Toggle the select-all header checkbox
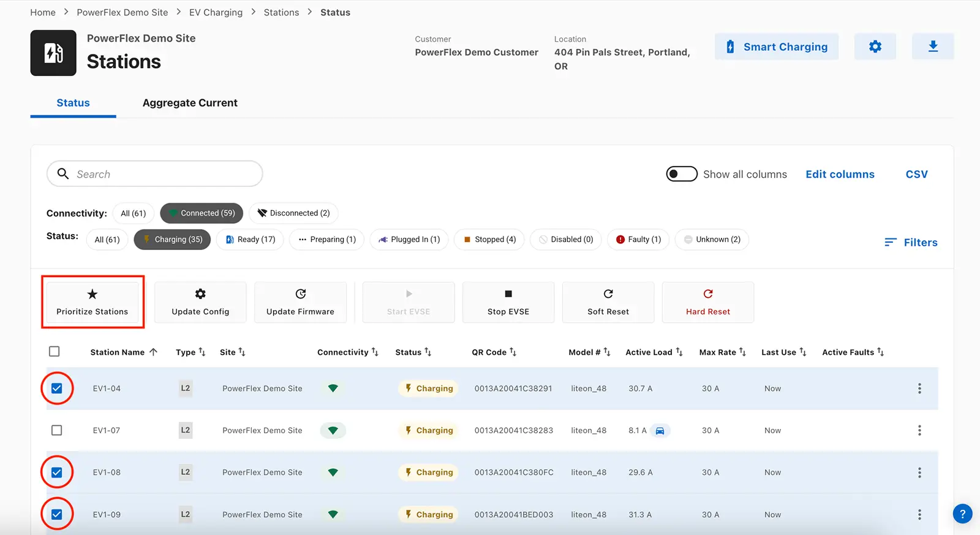The height and width of the screenshot is (535, 980). (55, 351)
